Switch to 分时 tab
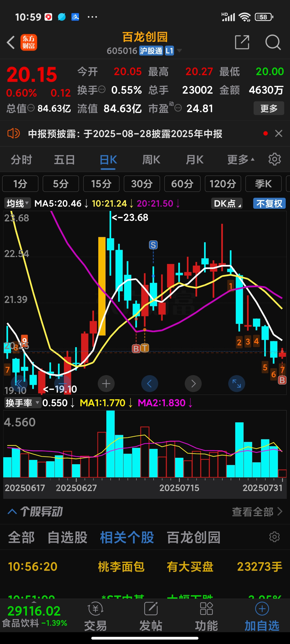This screenshot has height=644, width=290. tap(21, 160)
